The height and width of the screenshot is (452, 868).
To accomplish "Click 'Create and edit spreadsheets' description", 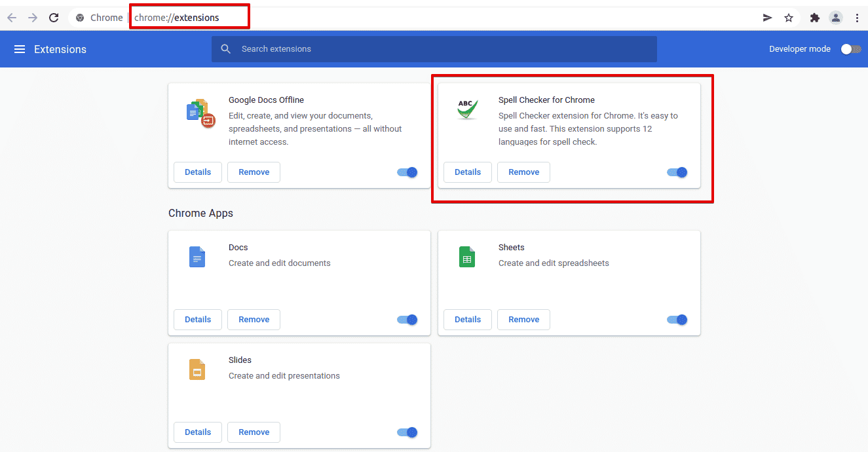I will pos(554,263).
